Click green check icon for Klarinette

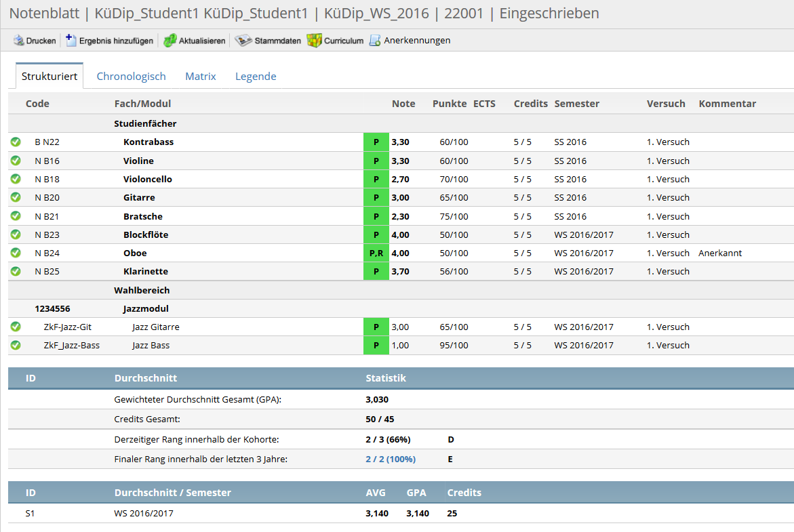(x=16, y=271)
